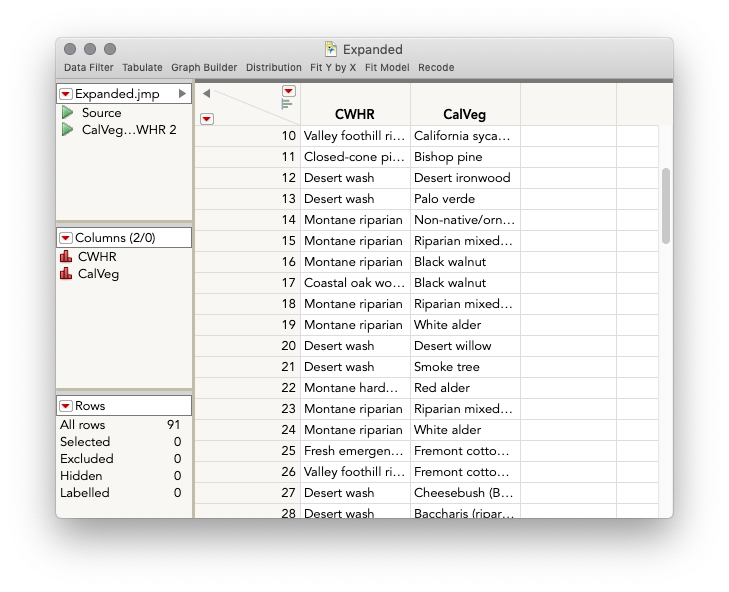
Task: Click the green columns filter icon
Action: pos(287,104)
